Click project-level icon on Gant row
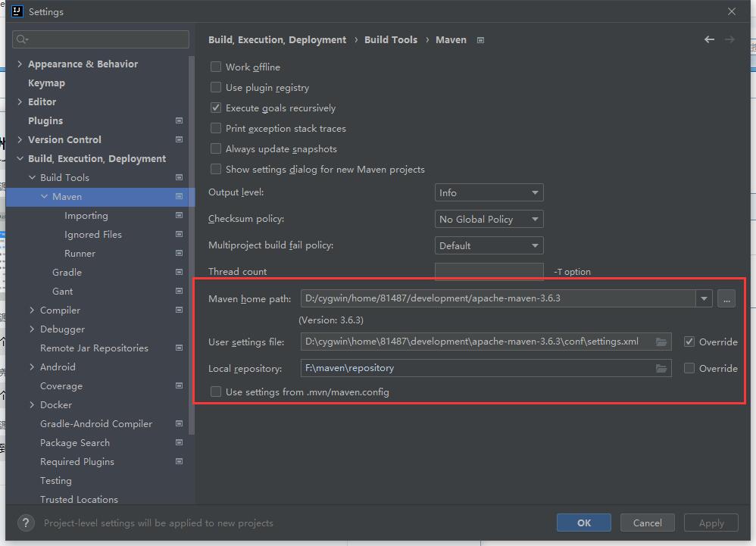The image size is (756, 546). (179, 291)
